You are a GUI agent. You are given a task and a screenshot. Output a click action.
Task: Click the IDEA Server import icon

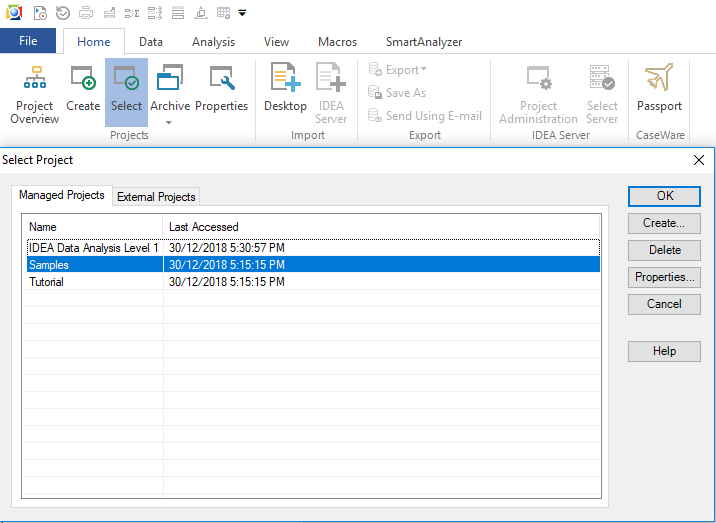[x=331, y=93]
